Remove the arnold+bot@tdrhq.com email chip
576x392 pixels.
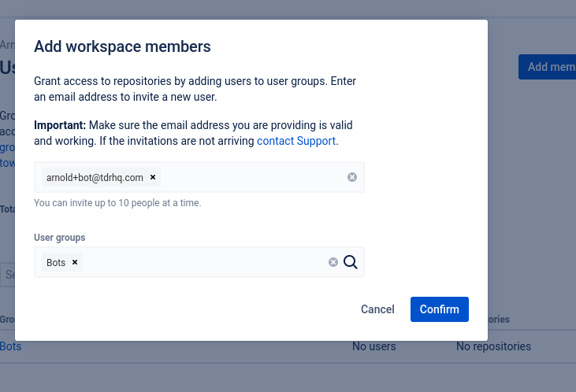pos(153,177)
